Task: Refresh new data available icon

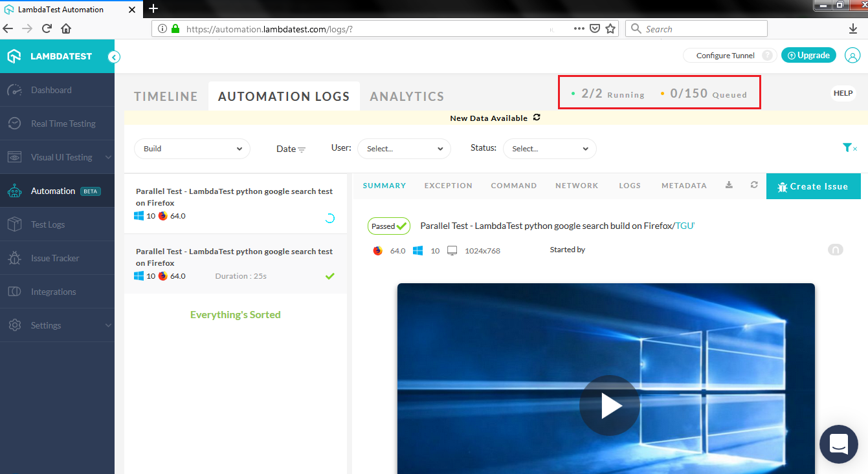Action: [536, 118]
